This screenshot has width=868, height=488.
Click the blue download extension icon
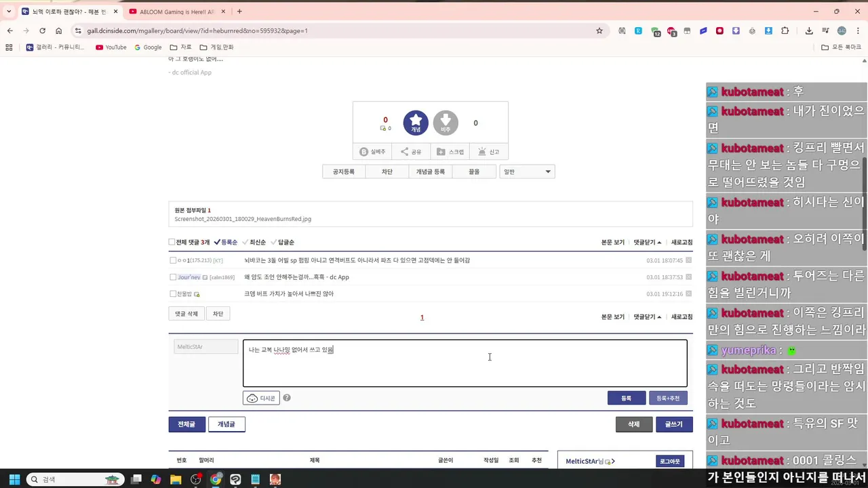768,30
